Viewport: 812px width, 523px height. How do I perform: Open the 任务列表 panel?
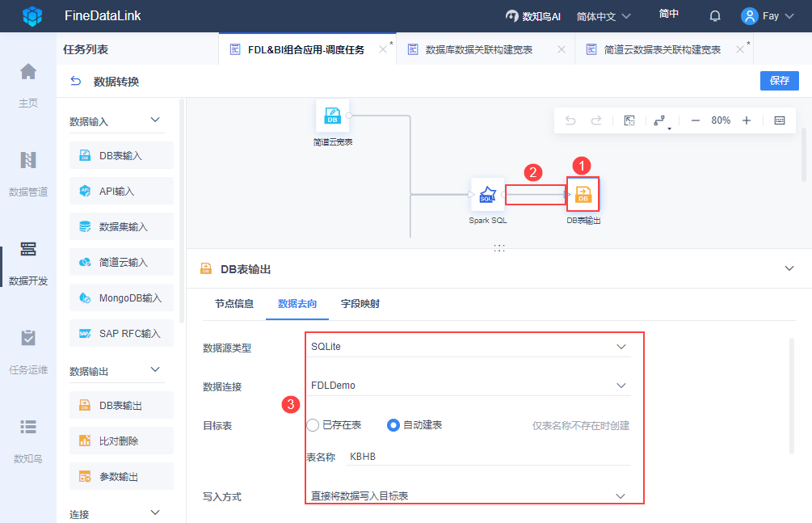tap(86, 49)
